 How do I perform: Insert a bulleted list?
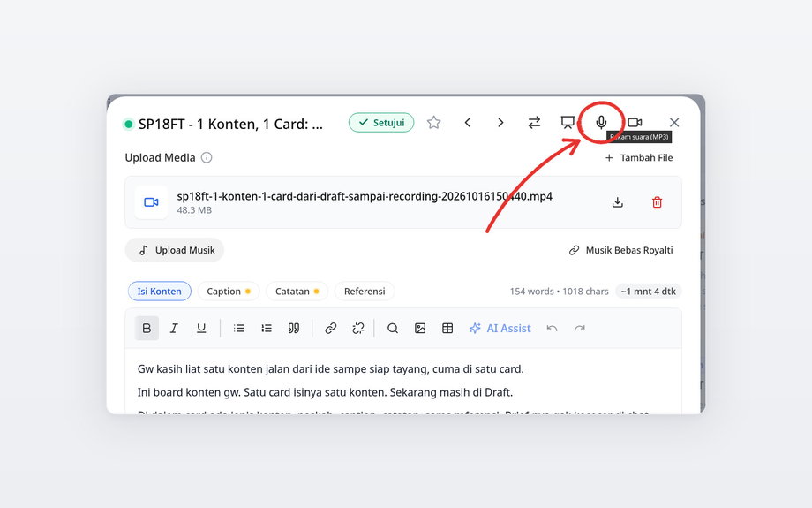(238, 328)
